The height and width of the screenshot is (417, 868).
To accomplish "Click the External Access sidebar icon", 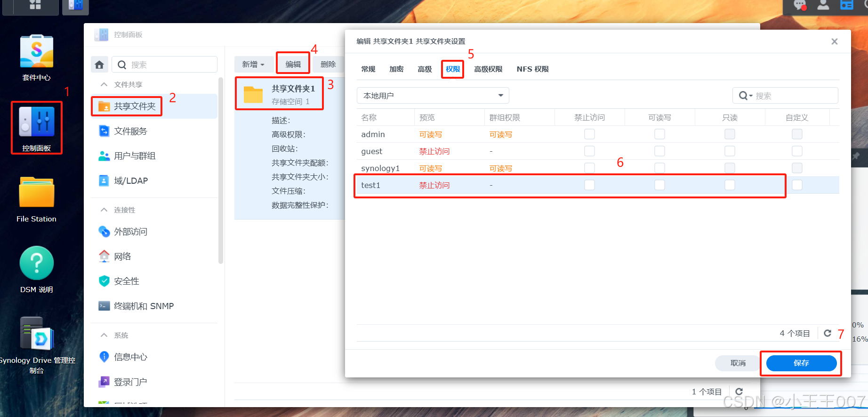I will point(104,231).
